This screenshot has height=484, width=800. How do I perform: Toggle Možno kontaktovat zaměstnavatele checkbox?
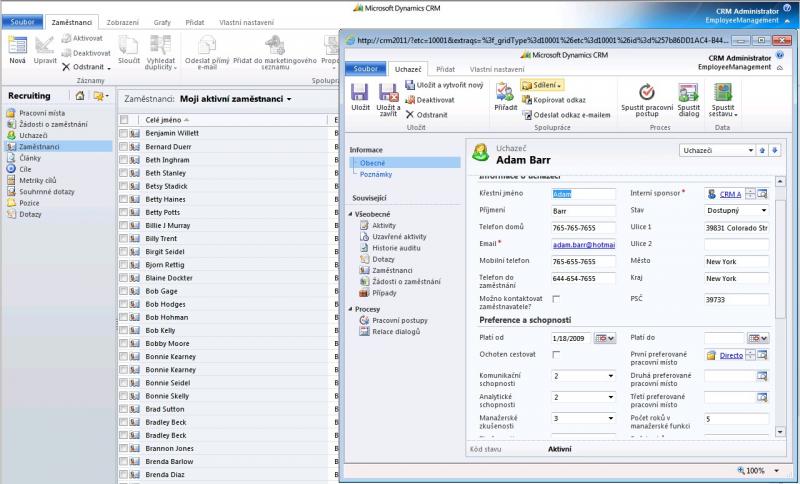coord(556,299)
